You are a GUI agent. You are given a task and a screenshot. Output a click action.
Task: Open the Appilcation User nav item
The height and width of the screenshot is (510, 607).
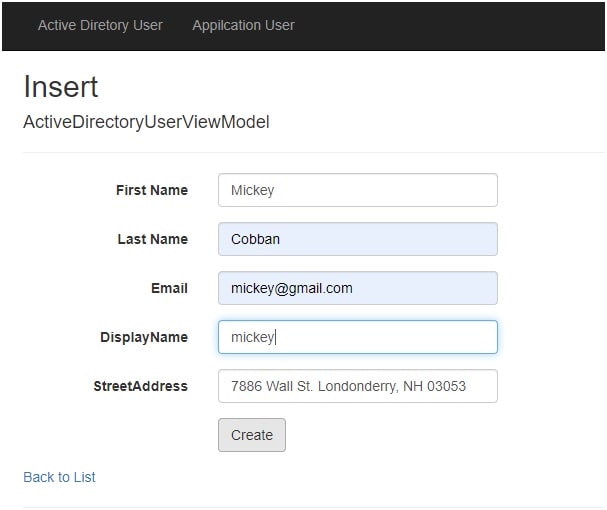point(243,26)
